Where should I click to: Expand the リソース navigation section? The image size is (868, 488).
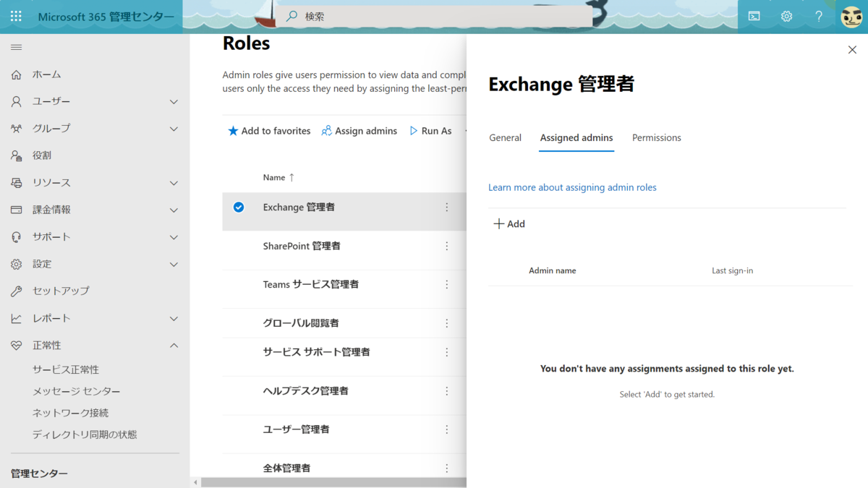click(174, 183)
